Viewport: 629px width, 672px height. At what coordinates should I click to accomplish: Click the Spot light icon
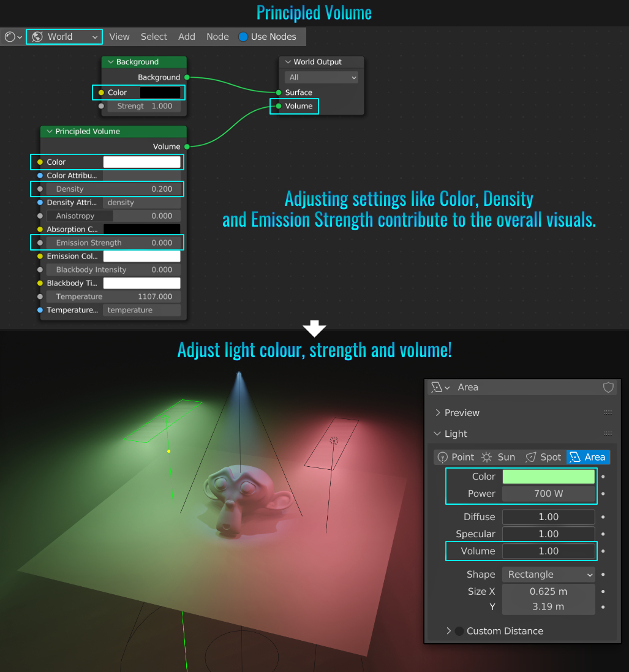click(x=531, y=457)
